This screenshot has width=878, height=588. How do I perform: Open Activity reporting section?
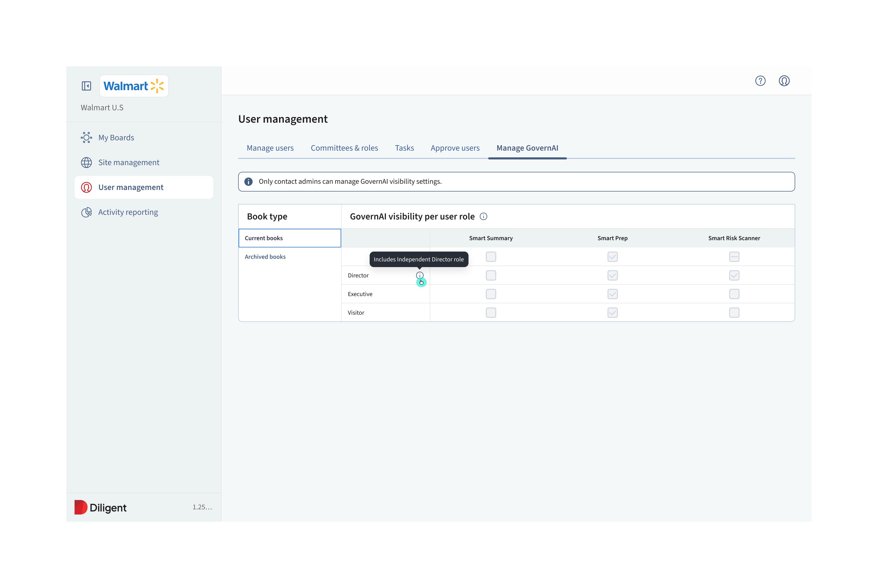[x=128, y=212]
